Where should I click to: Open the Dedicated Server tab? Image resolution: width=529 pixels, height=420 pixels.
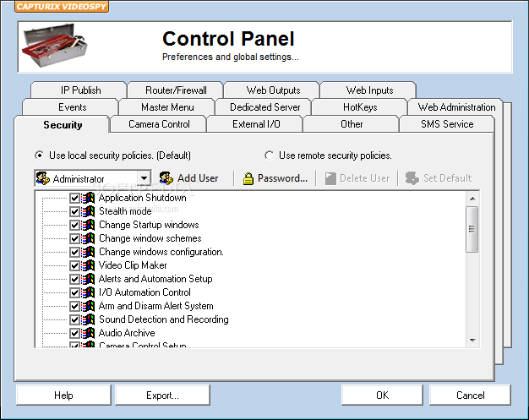264,107
